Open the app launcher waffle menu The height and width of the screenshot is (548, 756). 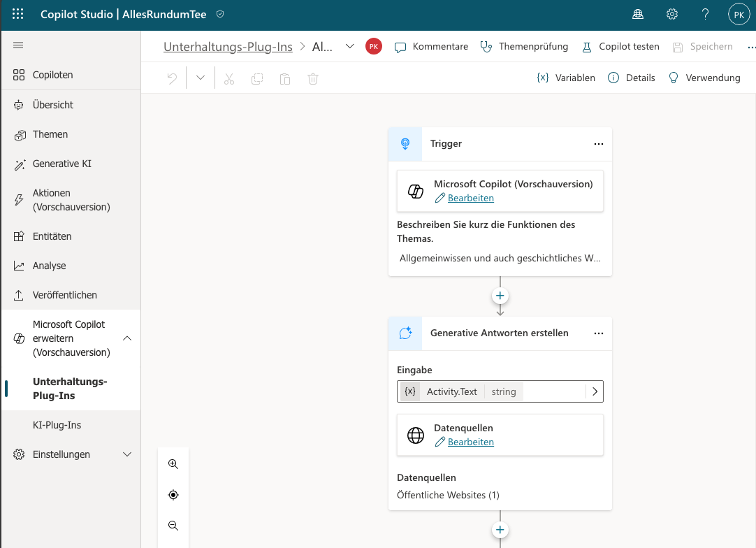pyautogui.click(x=18, y=14)
